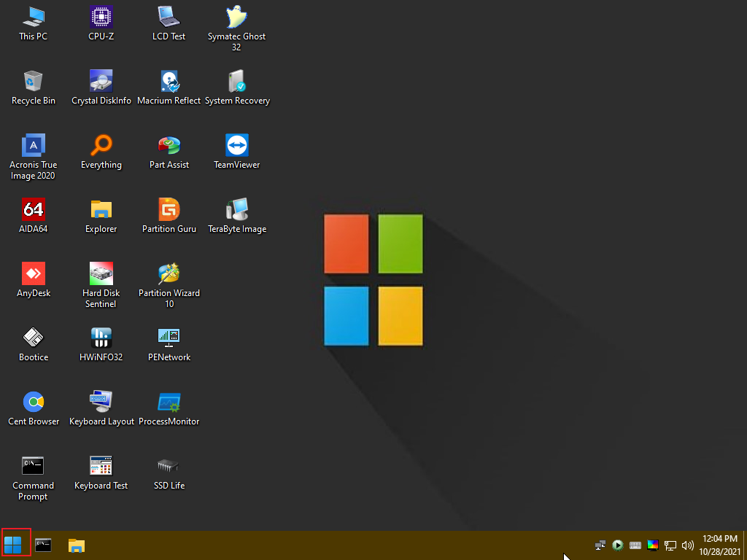This screenshot has height=560, width=747.
Task: Click the Show Desktop strip at the taskbar end
Action: (745, 545)
